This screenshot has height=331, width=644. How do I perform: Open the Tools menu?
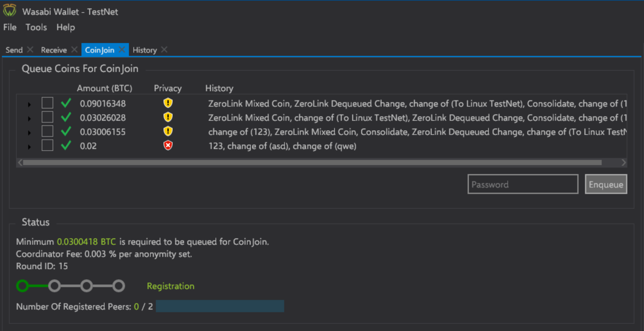(36, 27)
